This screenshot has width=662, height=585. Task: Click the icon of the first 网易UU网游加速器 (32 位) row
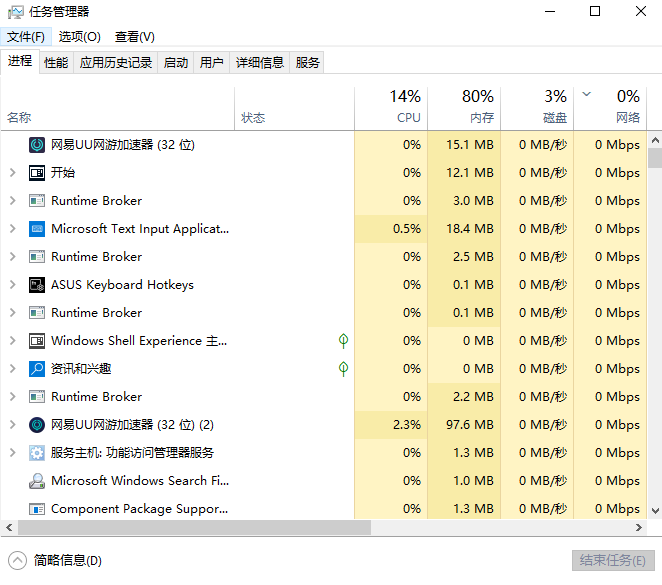coord(37,145)
